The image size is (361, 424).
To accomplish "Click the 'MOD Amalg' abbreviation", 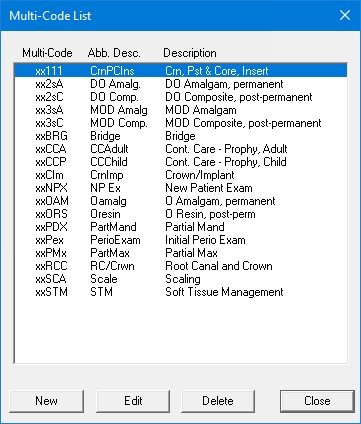I will (x=119, y=110).
